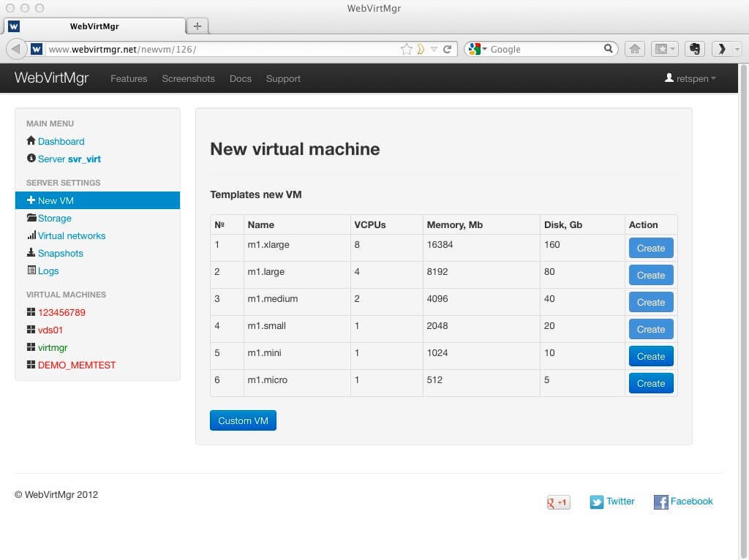749x560 pixels.
Task: Click the Custom VM button
Action: coord(243,420)
